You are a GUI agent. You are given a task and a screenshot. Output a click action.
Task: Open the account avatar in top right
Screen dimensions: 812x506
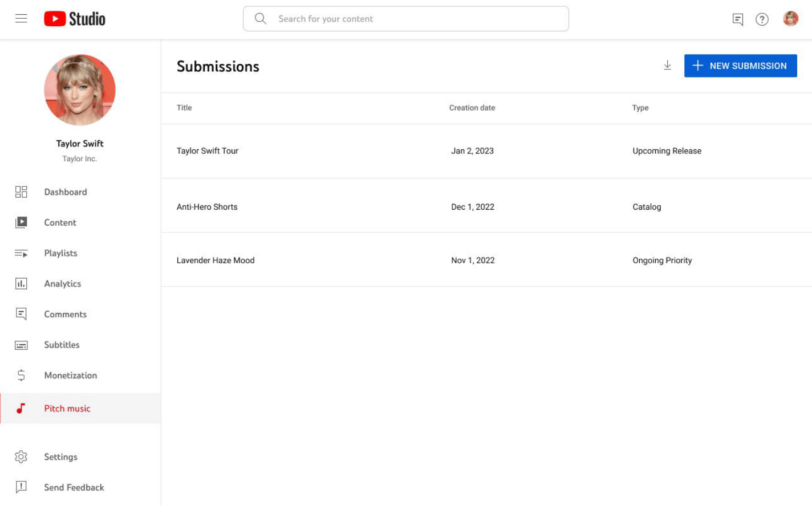(x=790, y=19)
